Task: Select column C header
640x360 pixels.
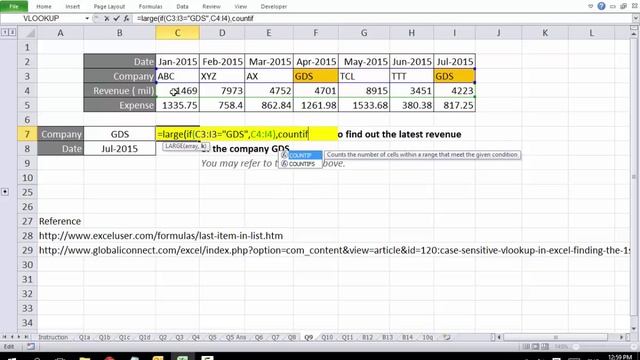Action: 178,33
